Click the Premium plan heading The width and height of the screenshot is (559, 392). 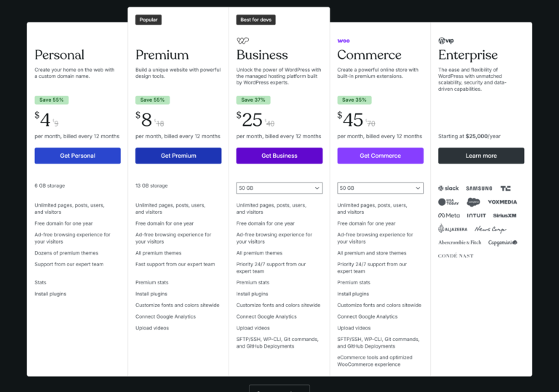click(162, 55)
